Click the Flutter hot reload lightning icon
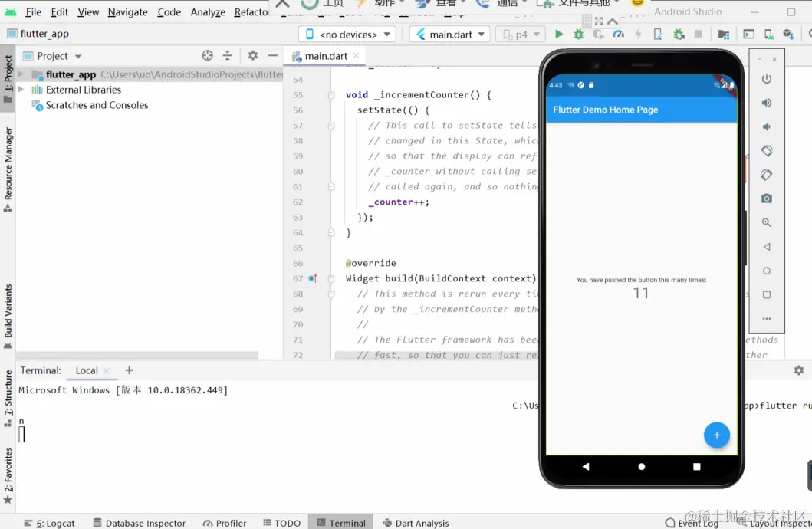The height and width of the screenshot is (529, 812). tap(638, 34)
